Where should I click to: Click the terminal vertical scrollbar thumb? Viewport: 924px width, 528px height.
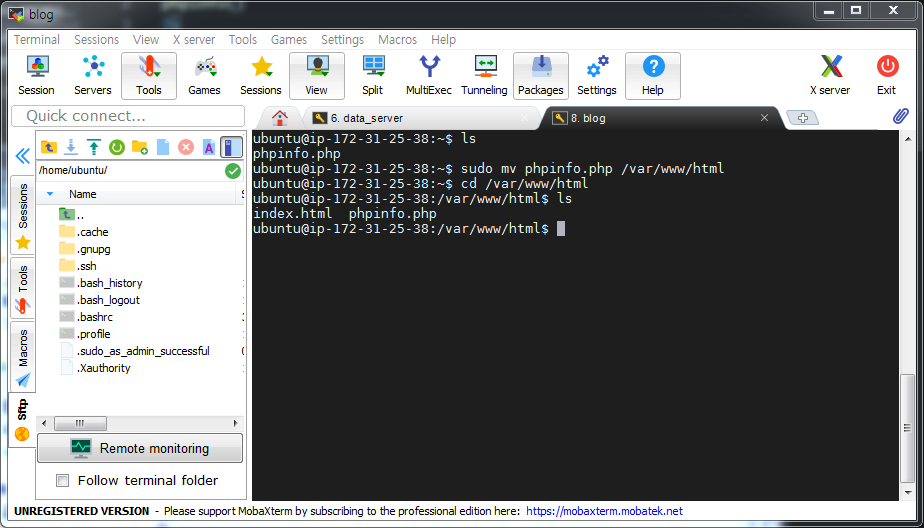coord(908,428)
